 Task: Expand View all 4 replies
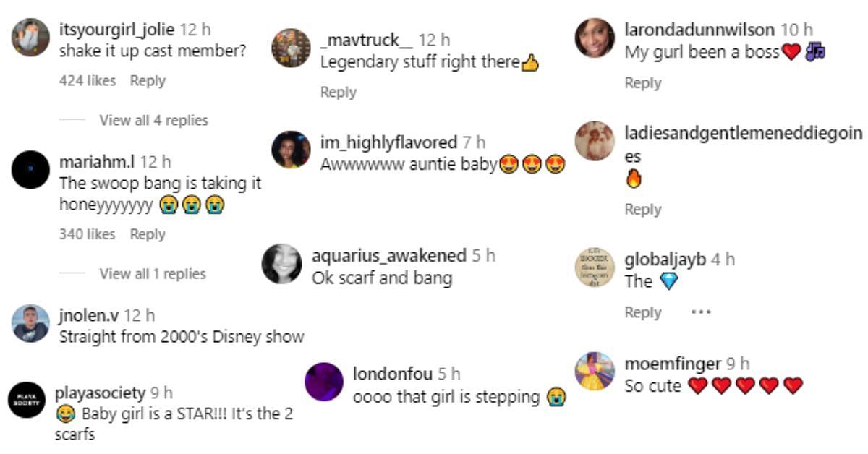click(x=153, y=121)
